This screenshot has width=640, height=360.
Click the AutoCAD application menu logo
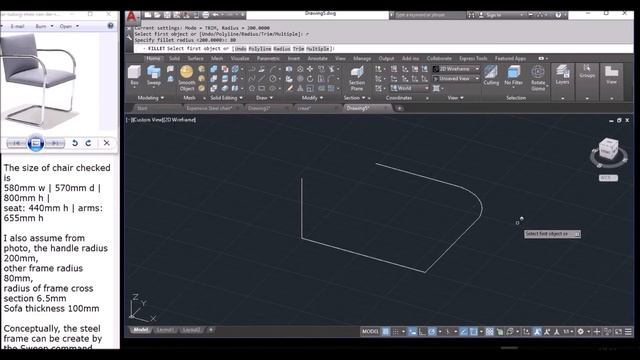tap(131, 17)
